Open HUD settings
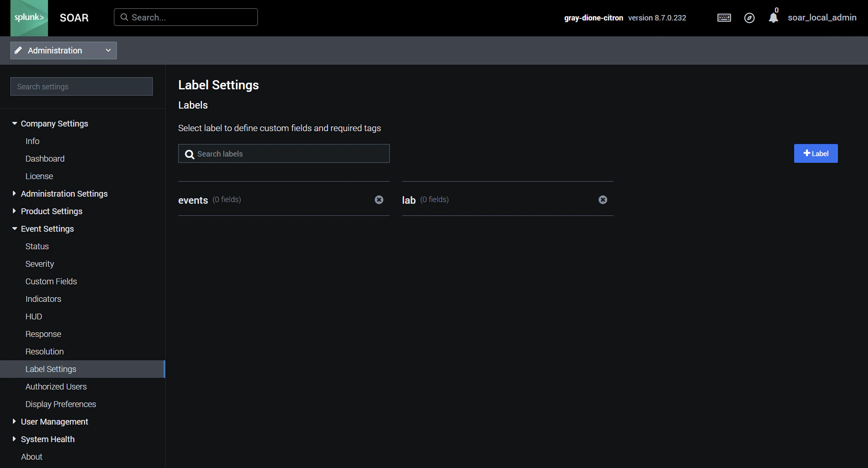 (x=34, y=316)
